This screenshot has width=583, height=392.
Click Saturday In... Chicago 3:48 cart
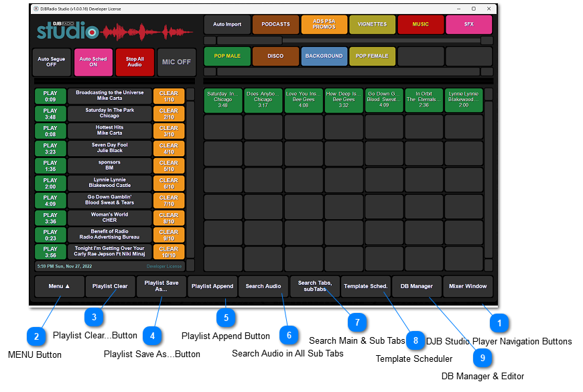click(223, 100)
